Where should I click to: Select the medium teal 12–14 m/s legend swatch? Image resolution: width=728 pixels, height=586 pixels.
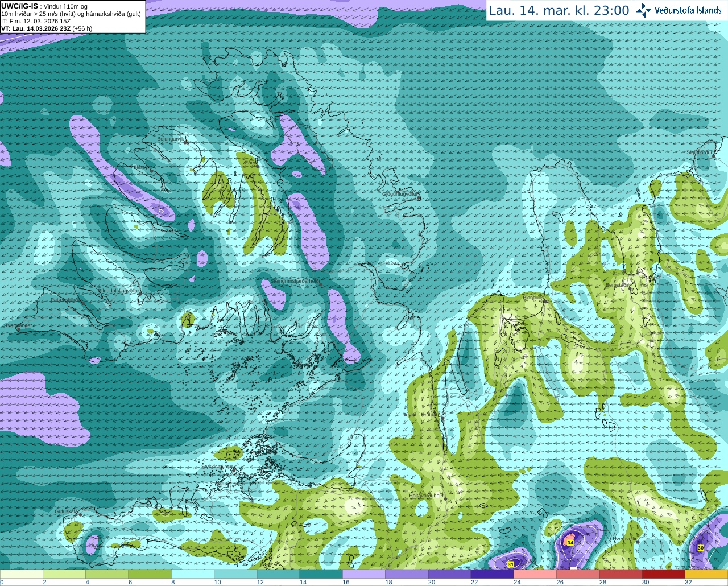coord(278,574)
